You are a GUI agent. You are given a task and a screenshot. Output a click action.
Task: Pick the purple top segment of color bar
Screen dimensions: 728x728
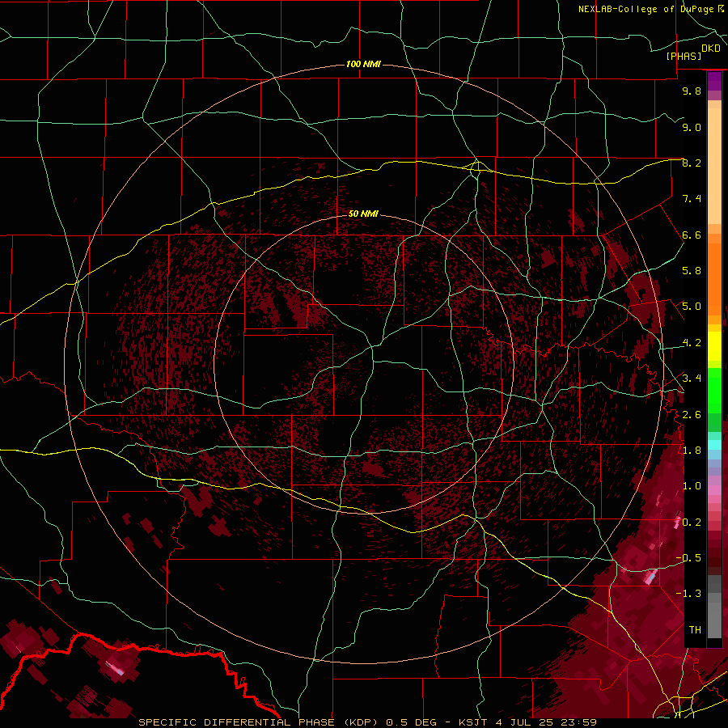click(714, 81)
